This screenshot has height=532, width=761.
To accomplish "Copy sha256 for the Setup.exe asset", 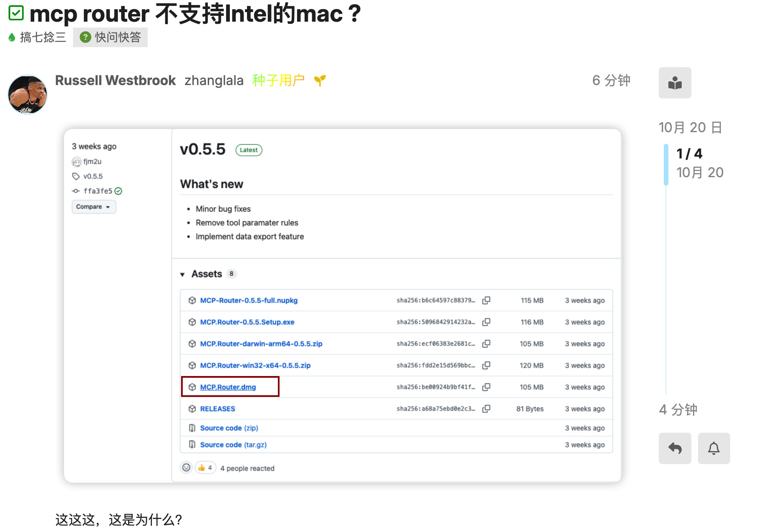I will point(486,322).
